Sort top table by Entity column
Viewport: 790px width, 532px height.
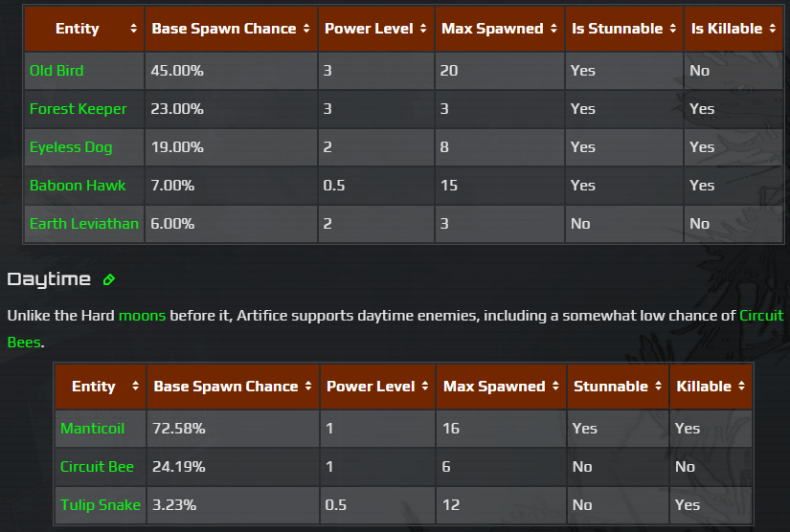[x=84, y=29]
